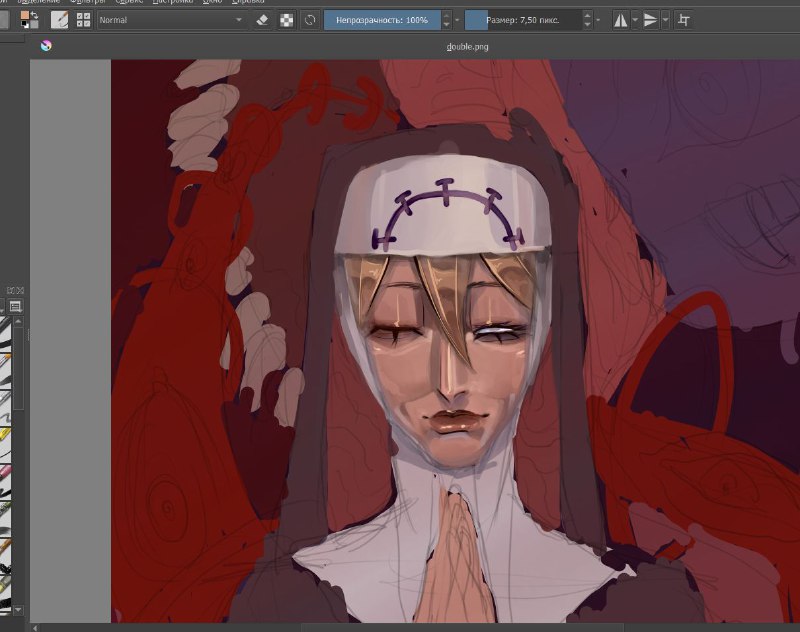Click the Размер 7,50 пикс. size slider
Image resolution: width=800 pixels, height=632 pixels.
click(523, 20)
